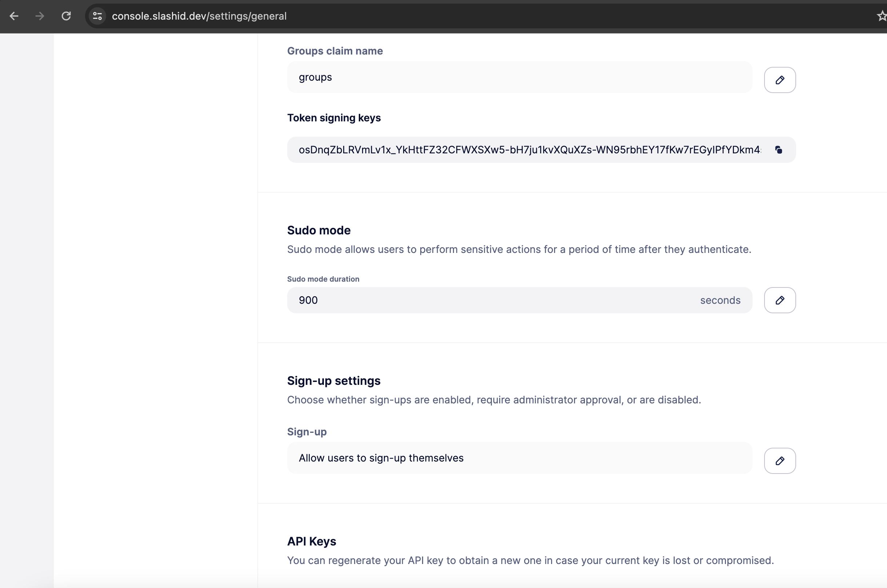The image size is (887, 588).
Task: Copy the token signing key
Action: [778, 150]
